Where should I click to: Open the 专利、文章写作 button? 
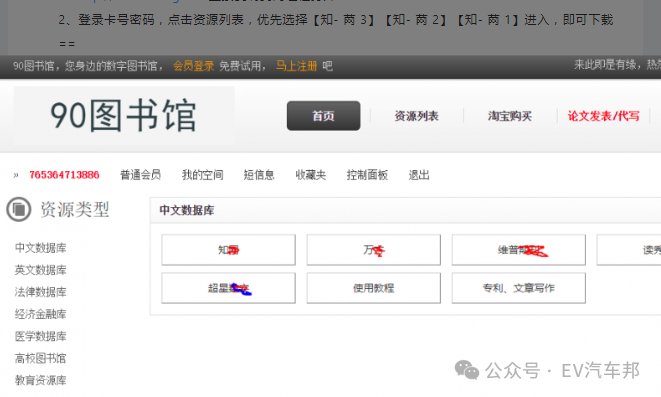pyautogui.click(x=519, y=288)
